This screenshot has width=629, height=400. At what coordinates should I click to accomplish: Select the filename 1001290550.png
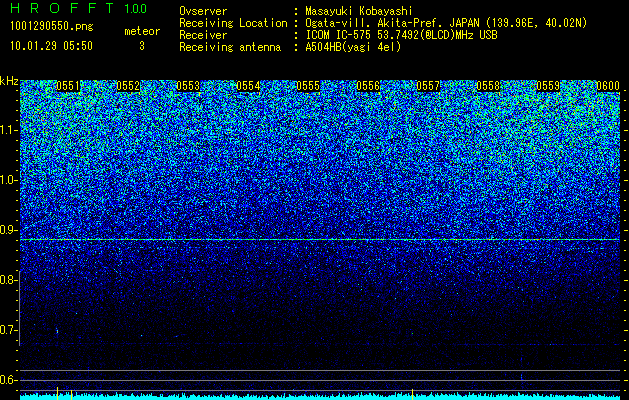52,26
